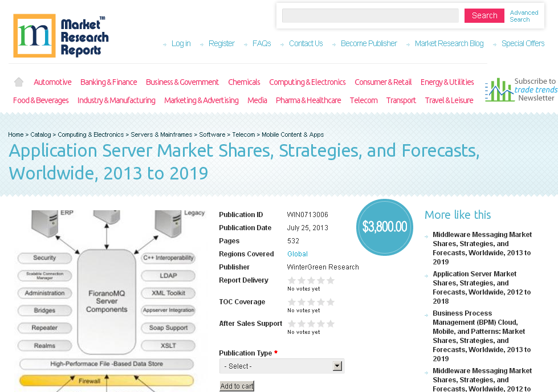This screenshot has width=558, height=392.
Task: Browse Travel & Leisure category
Action: pos(449,100)
